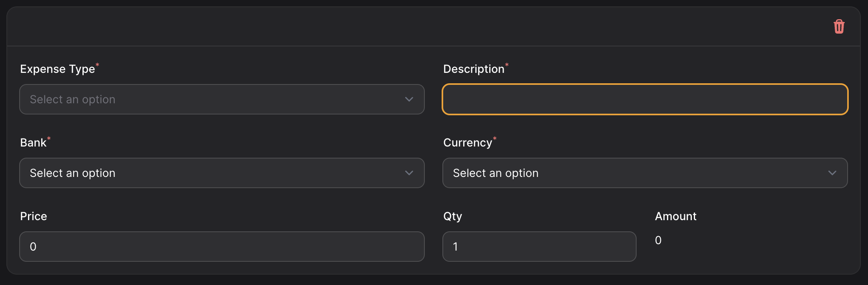Click the Expense Type chevron arrow
The width and height of the screenshot is (868, 285).
409,99
